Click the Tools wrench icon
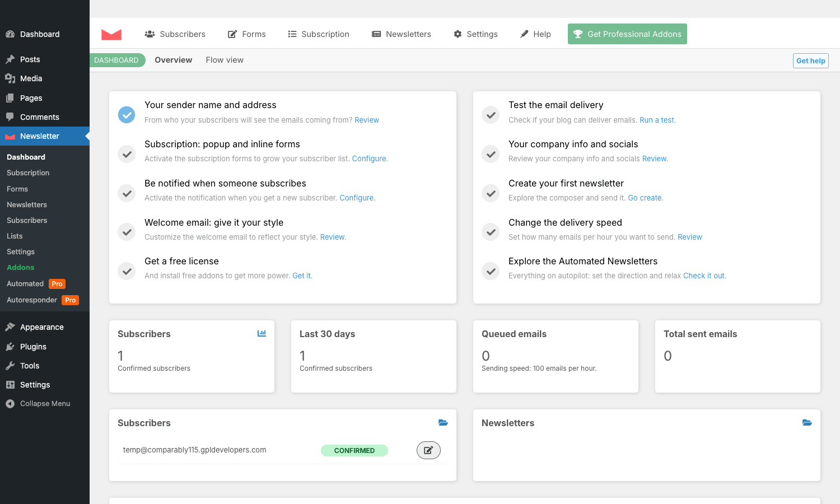Viewport: 840px width, 504px height. 10,366
